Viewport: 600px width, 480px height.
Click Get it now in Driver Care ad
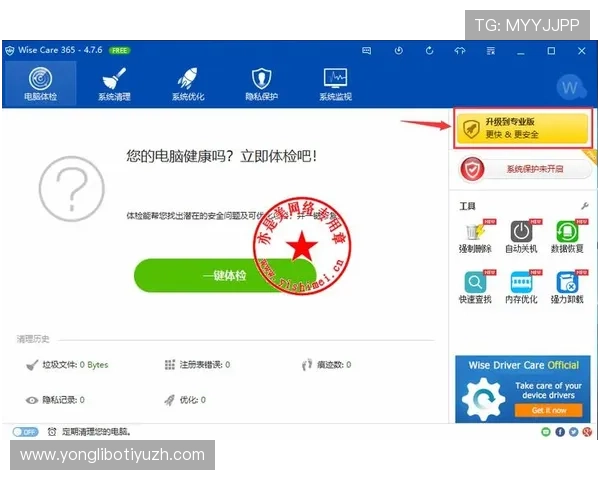[x=549, y=410]
